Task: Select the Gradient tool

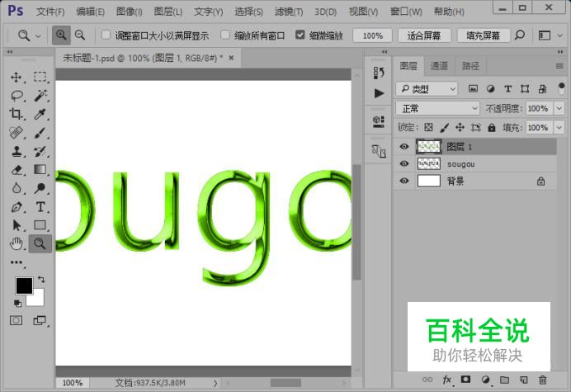Action: 40,170
